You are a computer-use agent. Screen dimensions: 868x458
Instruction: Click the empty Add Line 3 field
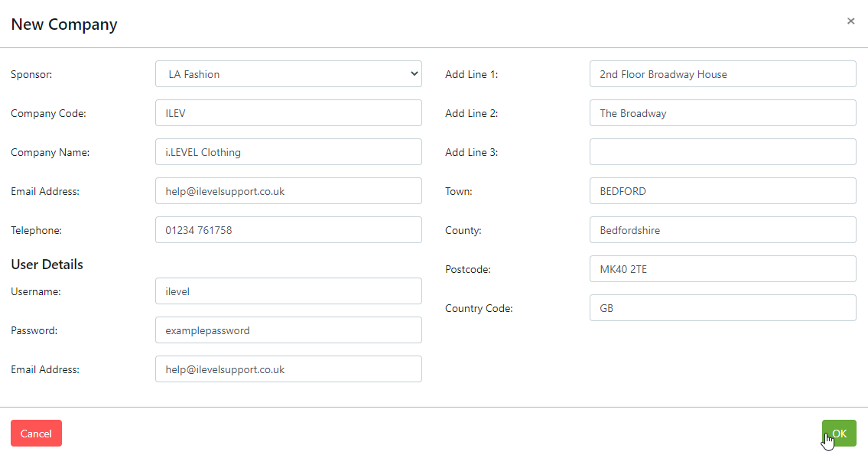(x=723, y=152)
